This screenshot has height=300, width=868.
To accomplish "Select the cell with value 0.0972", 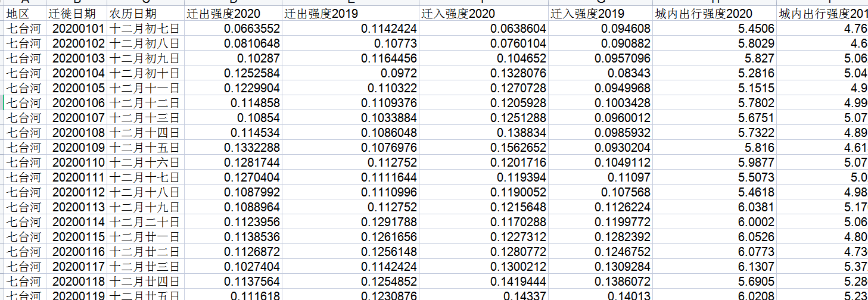I will pos(351,73).
